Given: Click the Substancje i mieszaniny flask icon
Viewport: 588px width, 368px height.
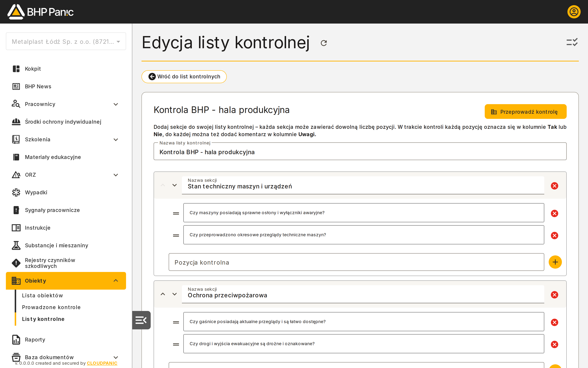Looking at the screenshot, I should (x=16, y=245).
